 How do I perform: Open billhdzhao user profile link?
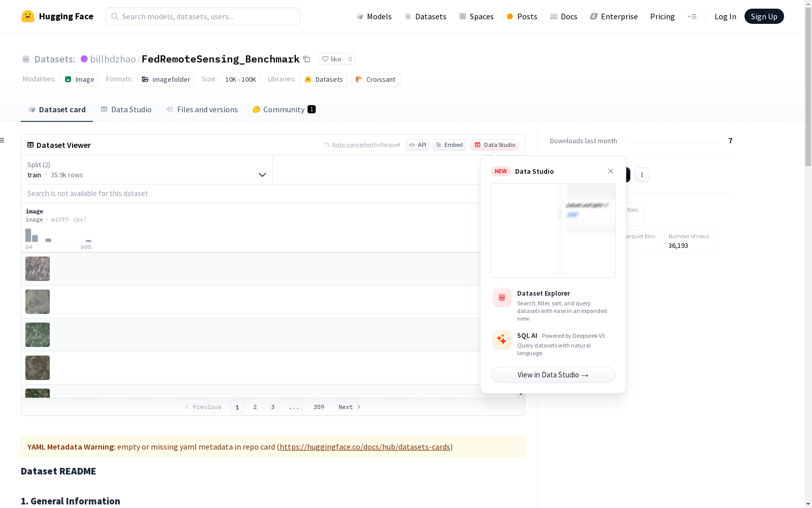(113, 59)
